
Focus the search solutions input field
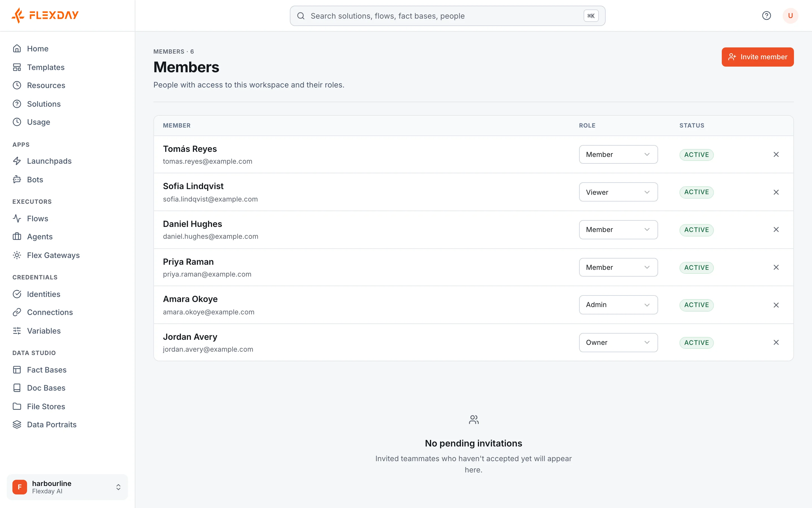point(447,16)
